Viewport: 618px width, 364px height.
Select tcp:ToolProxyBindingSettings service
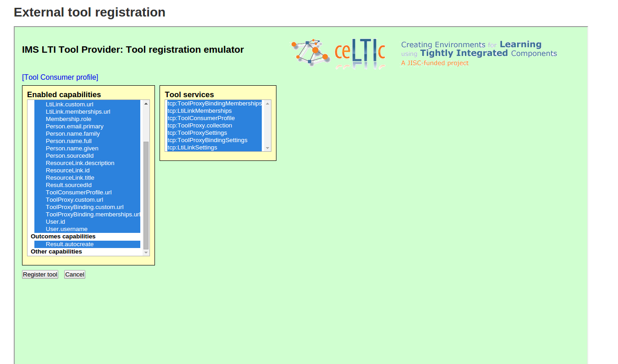click(215, 140)
